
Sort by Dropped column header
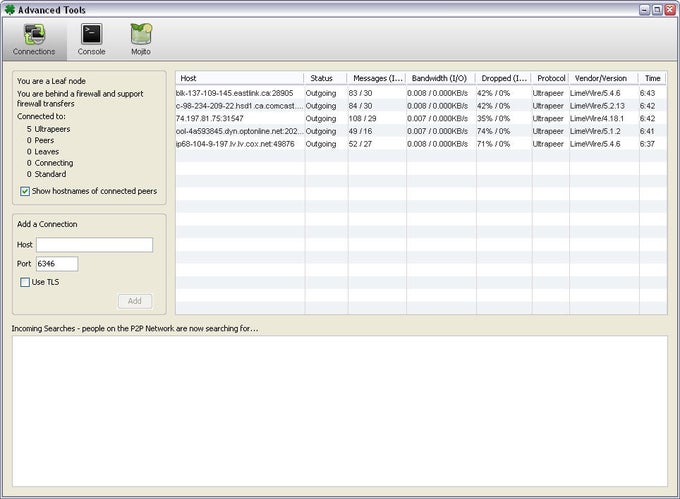click(x=503, y=78)
